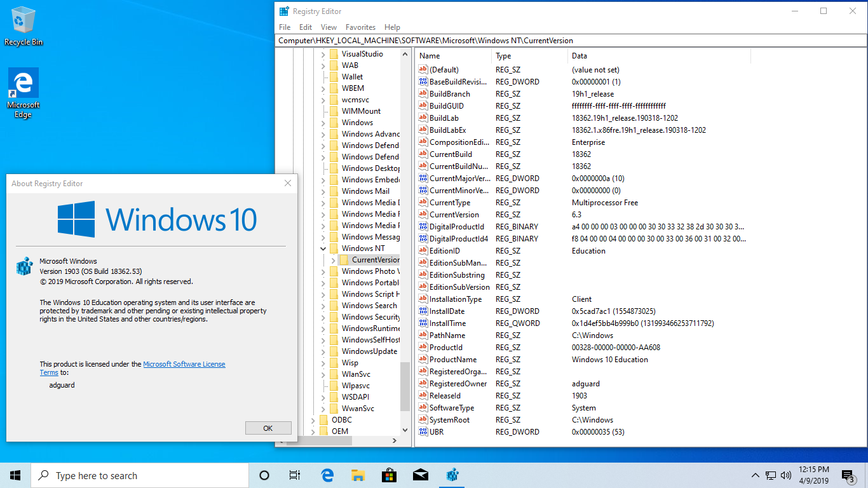Image resolution: width=868 pixels, height=488 pixels.
Task: Open the File menu
Action: (x=285, y=27)
